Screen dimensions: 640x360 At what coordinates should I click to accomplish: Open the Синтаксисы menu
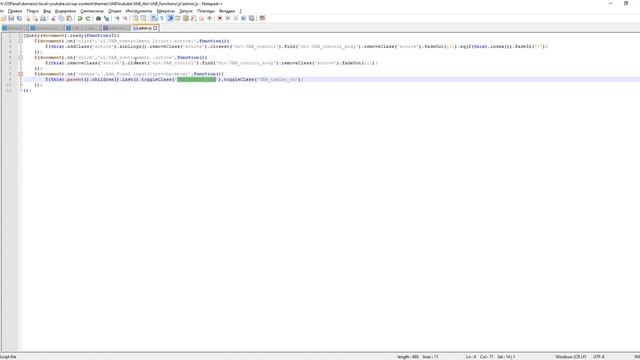click(x=92, y=11)
